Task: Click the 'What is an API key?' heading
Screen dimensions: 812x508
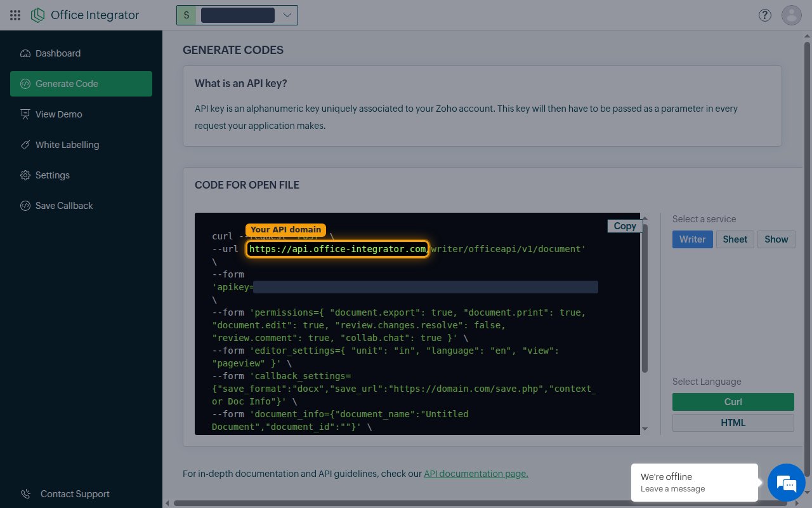Action: coord(241,83)
